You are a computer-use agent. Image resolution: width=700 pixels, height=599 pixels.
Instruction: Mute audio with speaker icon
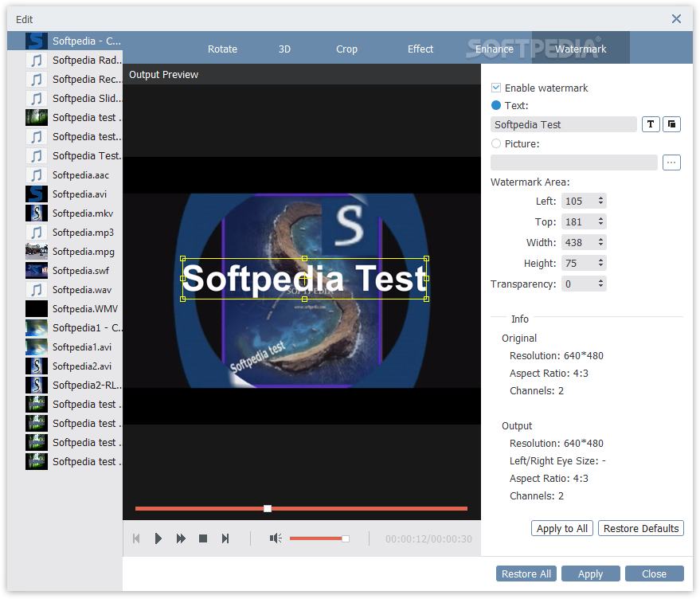[x=276, y=538]
